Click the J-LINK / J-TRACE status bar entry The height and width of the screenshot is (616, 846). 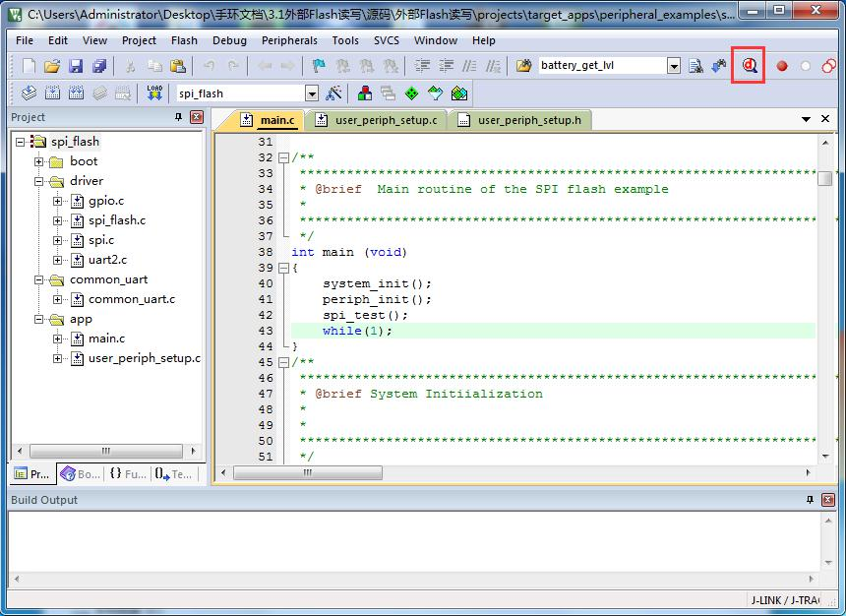(x=785, y=600)
